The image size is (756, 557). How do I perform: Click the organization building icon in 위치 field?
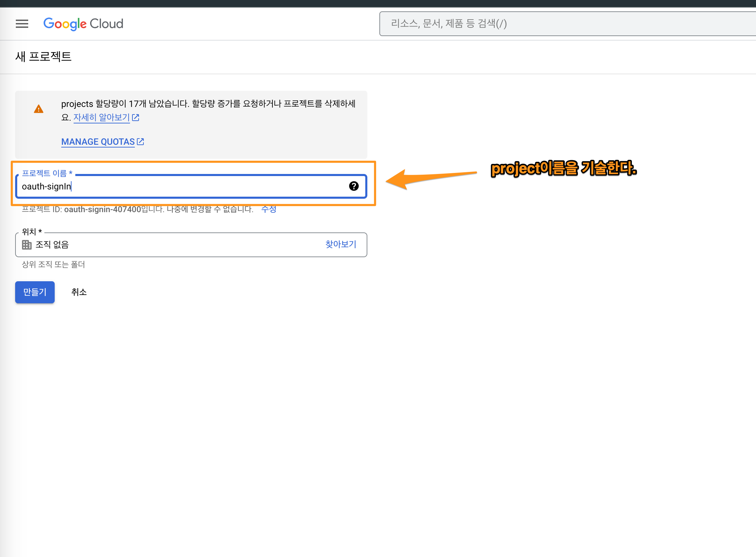click(x=27, y=244)
